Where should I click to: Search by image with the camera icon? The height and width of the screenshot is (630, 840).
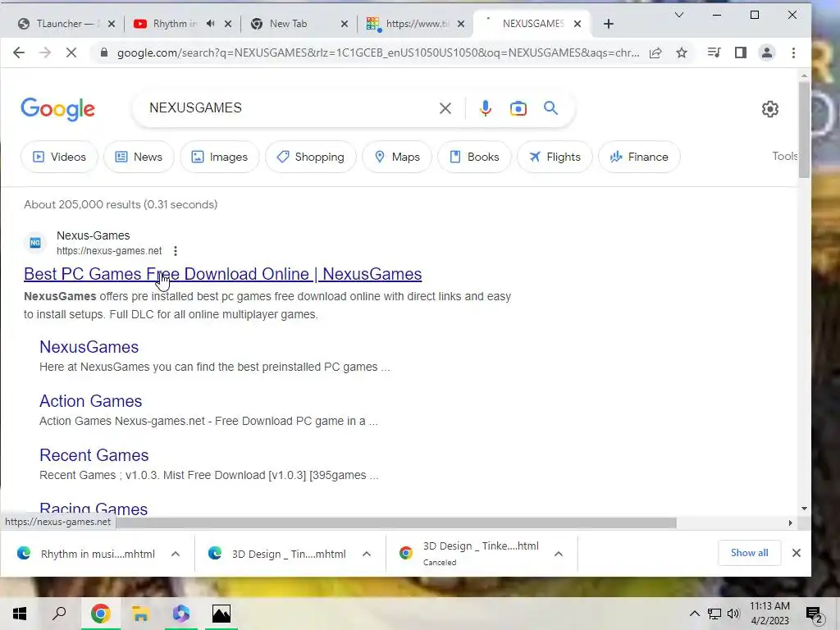[x=518, y=108]
